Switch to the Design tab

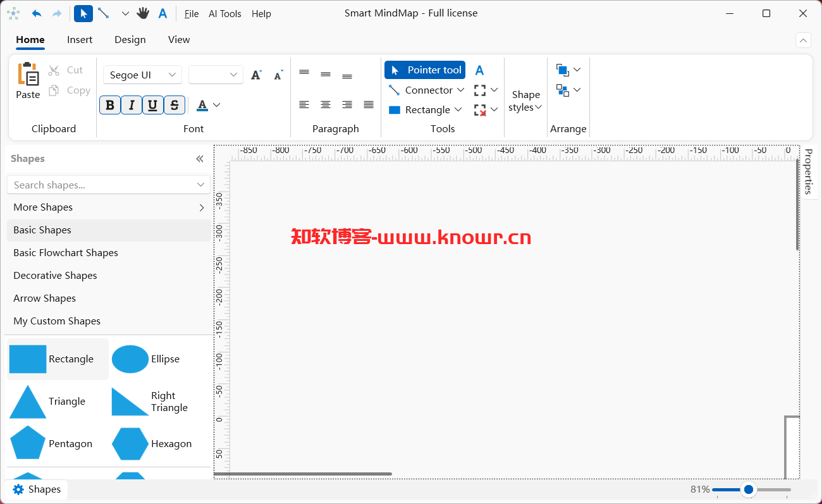pyautogui.click(x=130, y=39)
